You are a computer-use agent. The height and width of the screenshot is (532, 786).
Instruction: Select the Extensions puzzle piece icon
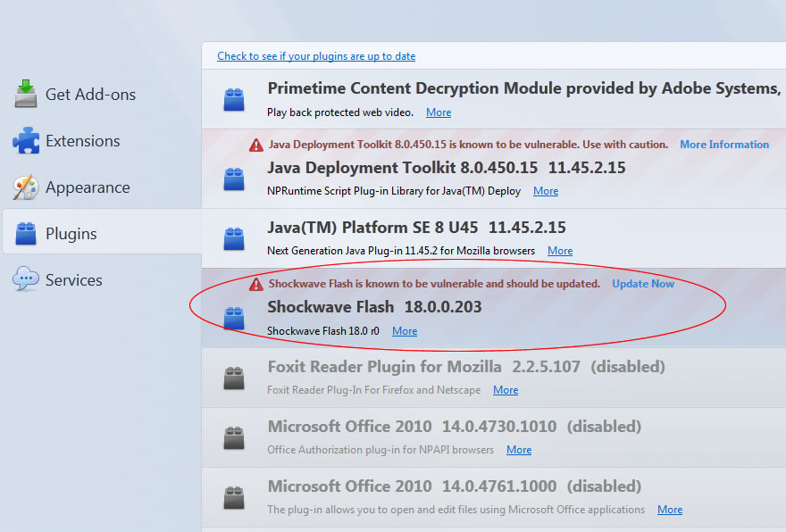[26, 141]
